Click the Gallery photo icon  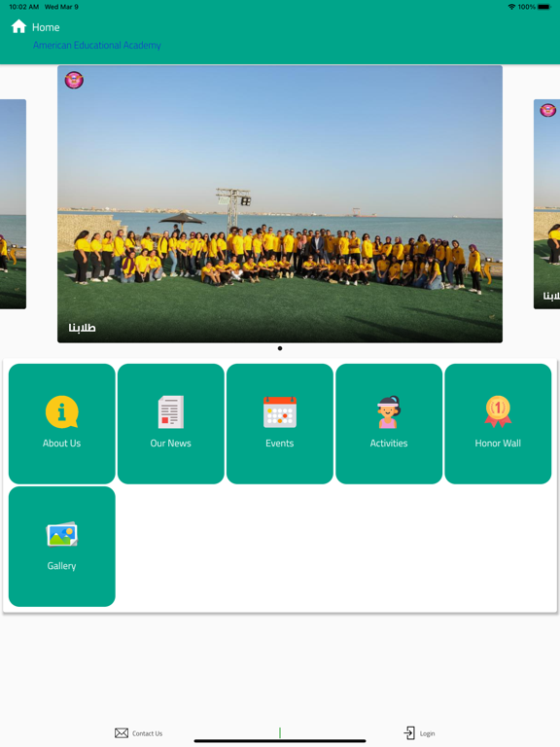tap(62, 534)
